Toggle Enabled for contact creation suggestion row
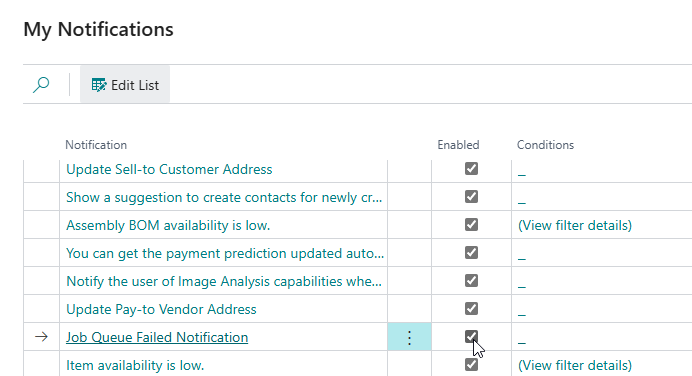Viewport: 692px width, 376px height. 471,197
